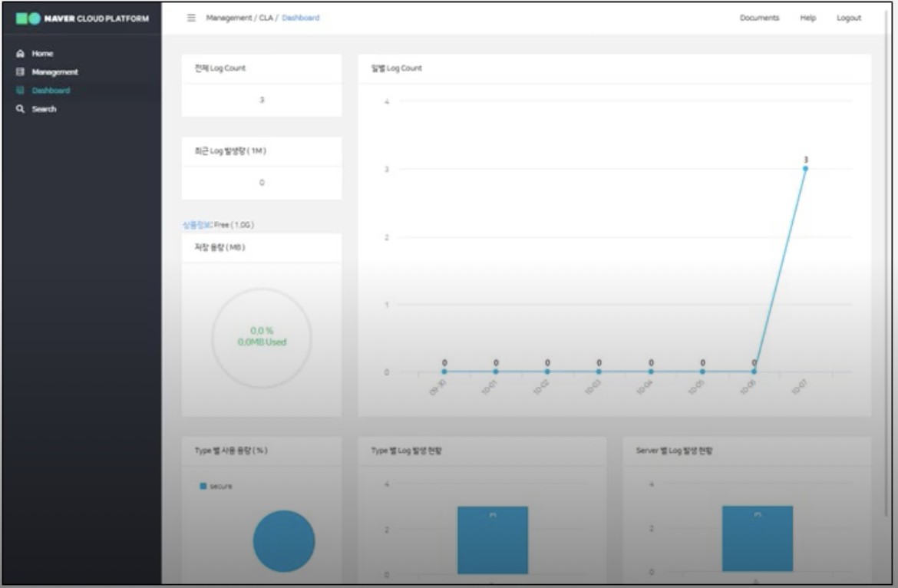Click the 10-07 data point valued 3
Screen dimensions: 898x588
(805, 168)
